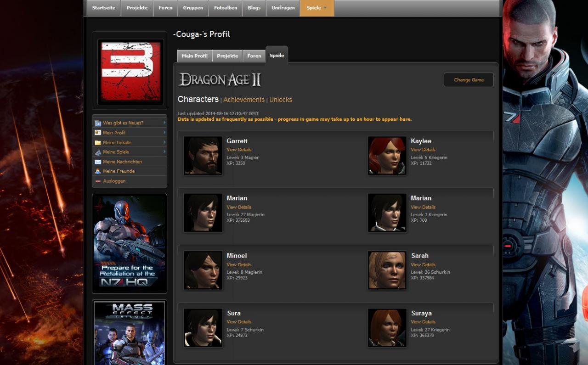This screenshot has height=365, width=588.
Task: Click Sura's character portrait
Action: [x=203, y=327]
